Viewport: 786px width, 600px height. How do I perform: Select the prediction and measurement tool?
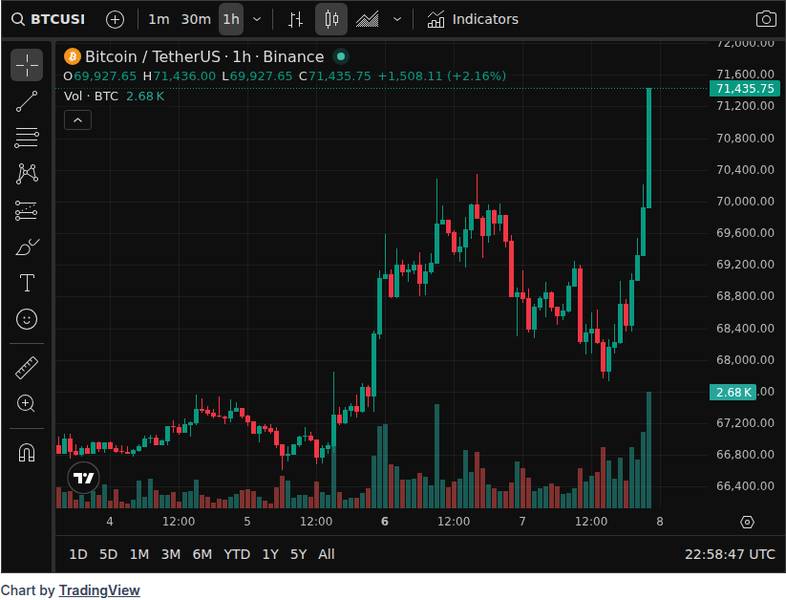coord(27,211)
